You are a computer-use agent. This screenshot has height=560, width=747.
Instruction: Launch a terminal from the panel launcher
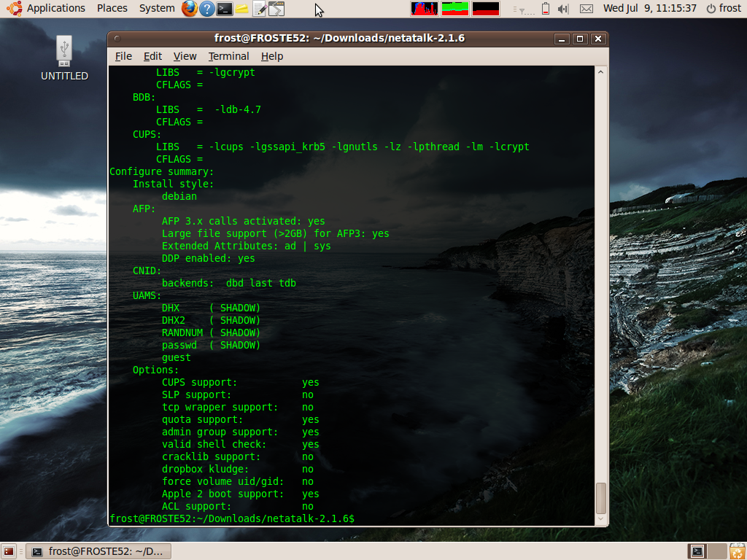pyautogui.click(x=225, y=9)
